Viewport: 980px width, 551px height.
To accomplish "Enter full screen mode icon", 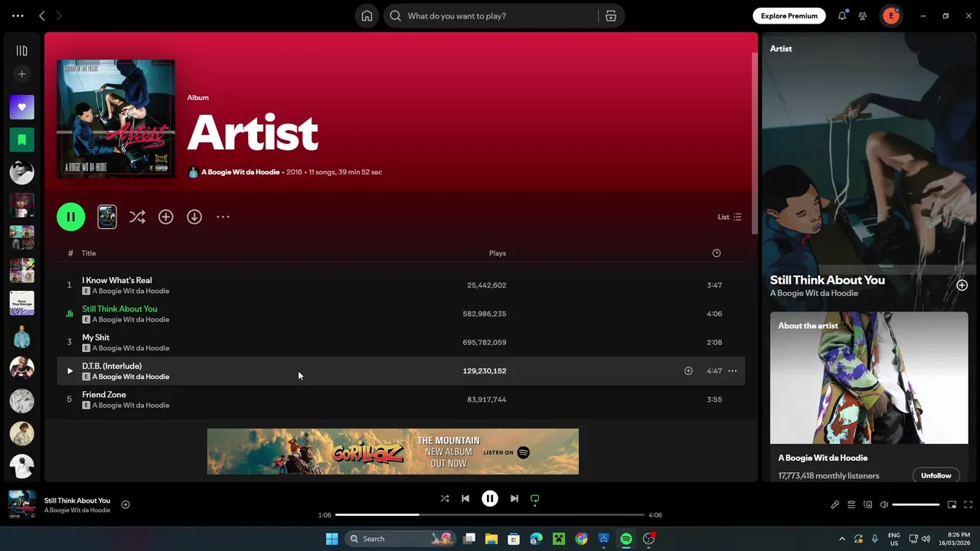I will 968,505.
